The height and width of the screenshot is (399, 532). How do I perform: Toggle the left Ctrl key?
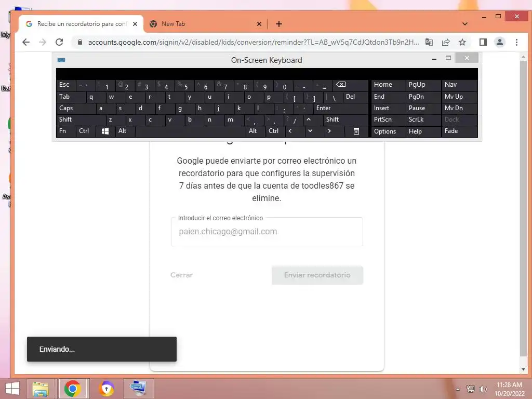tap(86, 131)
